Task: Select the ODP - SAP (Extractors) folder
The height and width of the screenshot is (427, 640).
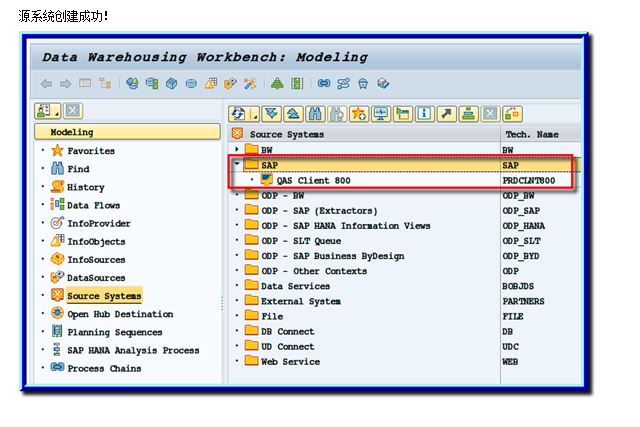Action: point(319,210)
